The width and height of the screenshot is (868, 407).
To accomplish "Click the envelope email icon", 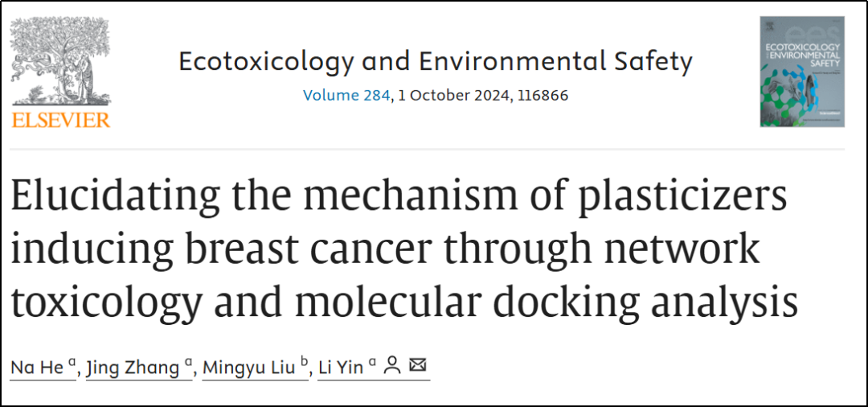I will click(x=417, y=366).
